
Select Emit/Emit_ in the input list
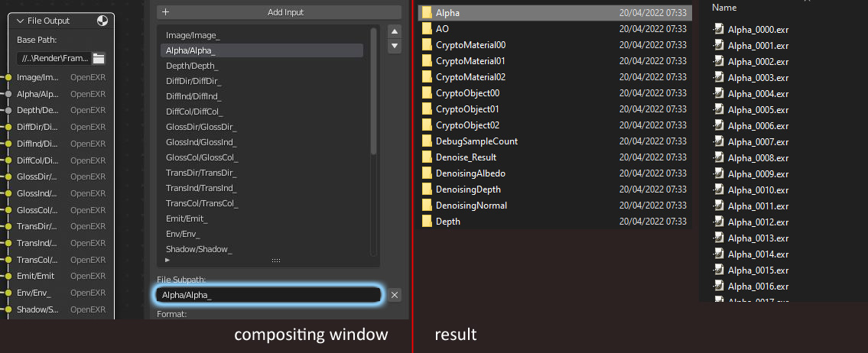click(x=262, y=219)
